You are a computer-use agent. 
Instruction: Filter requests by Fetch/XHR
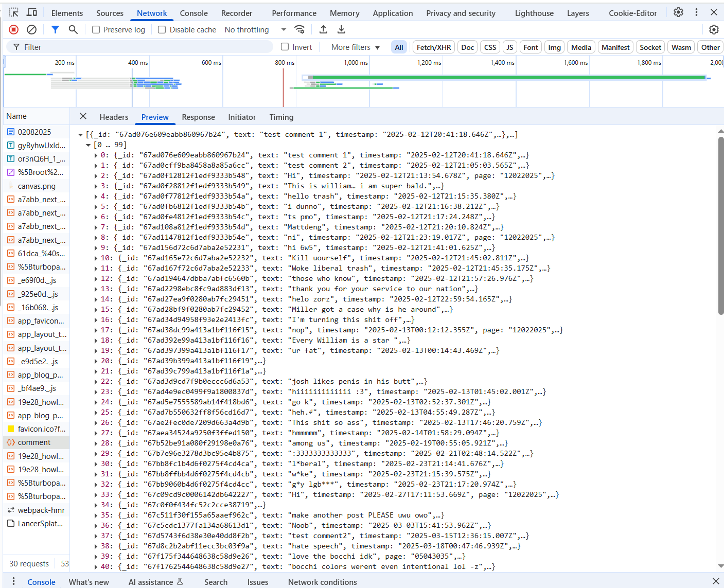[433, 47]
